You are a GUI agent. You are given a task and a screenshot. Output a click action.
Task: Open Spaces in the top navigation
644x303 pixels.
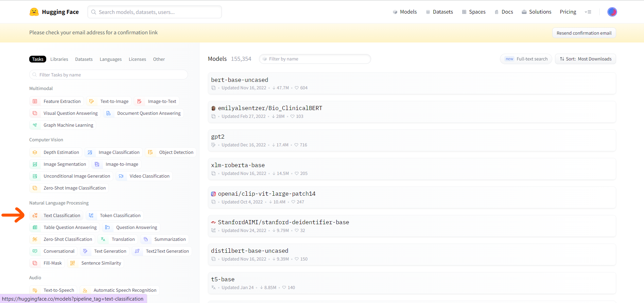coord(474,12)
